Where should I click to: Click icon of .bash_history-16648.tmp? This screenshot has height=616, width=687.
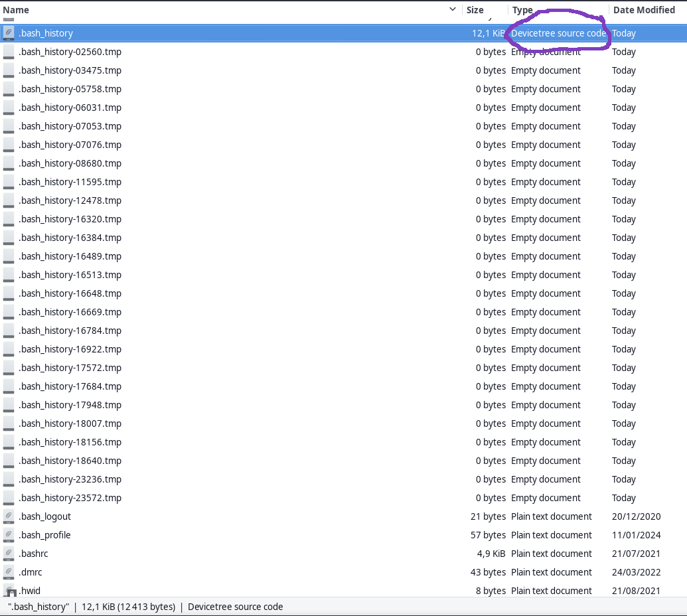[x=9, y=293]
